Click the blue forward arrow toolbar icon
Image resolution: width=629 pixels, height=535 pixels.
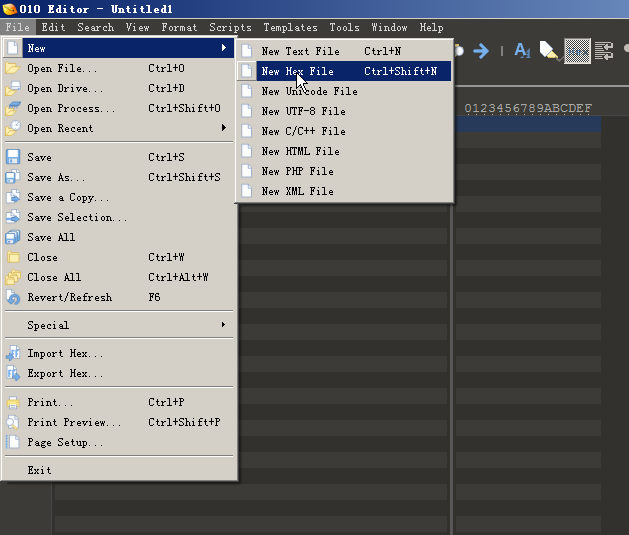pyautogui.click(x=481, y=51)
